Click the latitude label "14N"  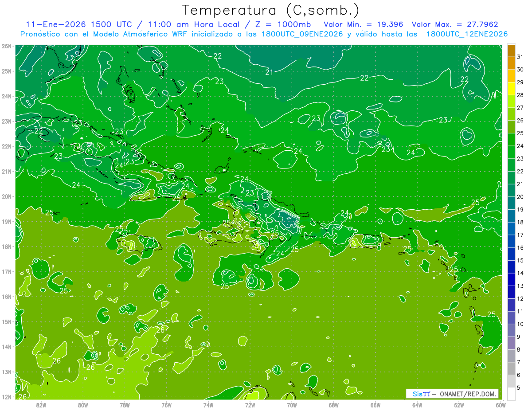6,347
